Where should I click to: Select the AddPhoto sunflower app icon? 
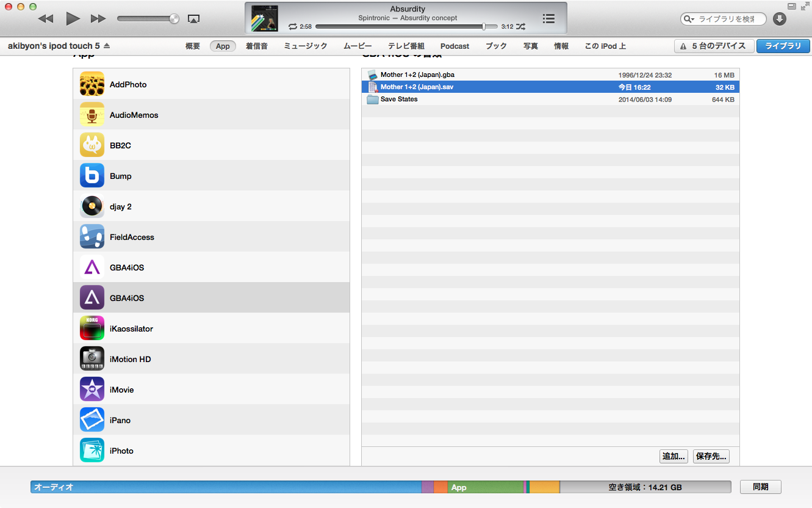pyautogui.click(x=92, y=84)
